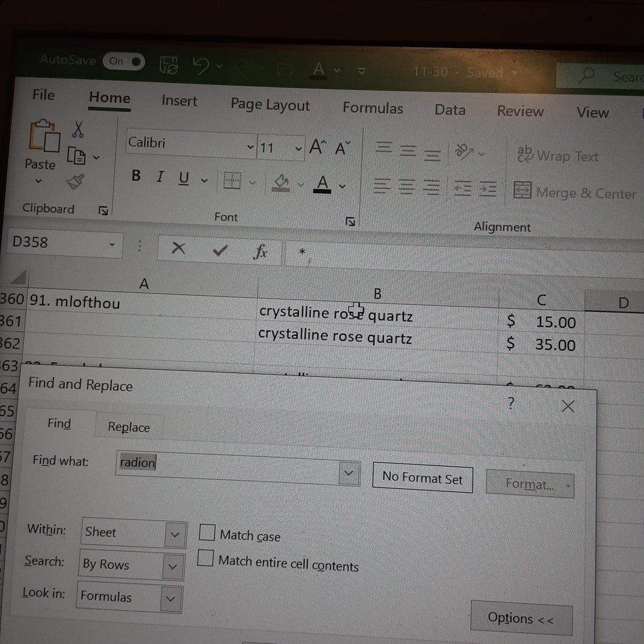Switch to the Insert tab
Screen dimensions: 644x644
[x=179, y=101]
